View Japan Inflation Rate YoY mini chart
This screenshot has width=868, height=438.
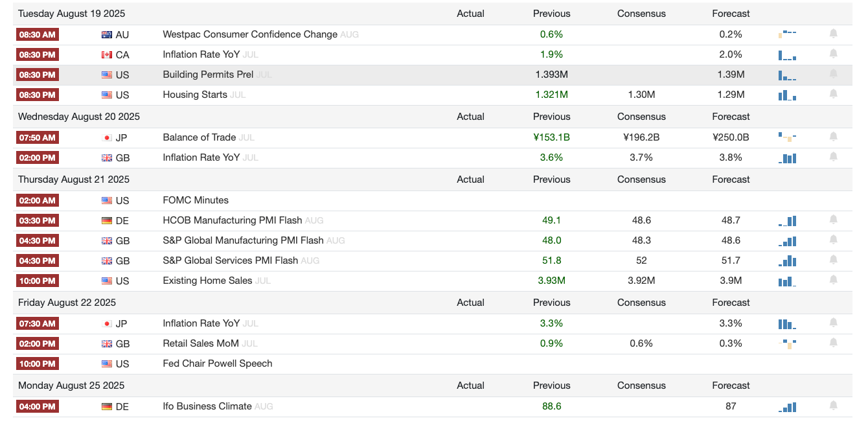[x=787, y=324]
